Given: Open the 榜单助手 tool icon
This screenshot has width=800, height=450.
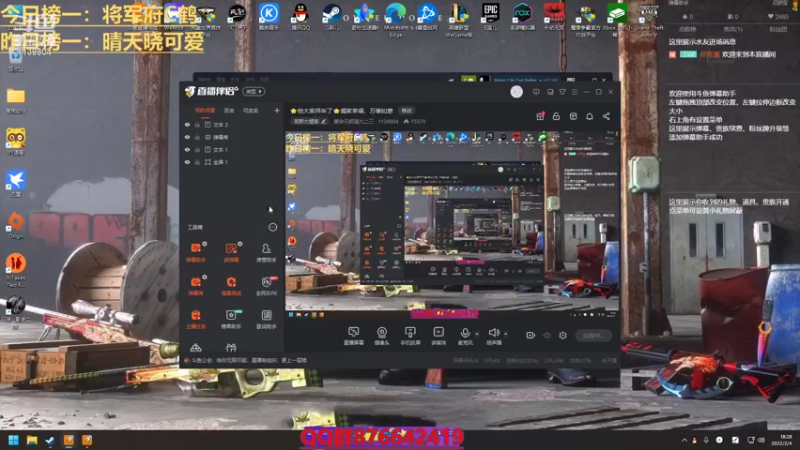Looking at the screenshot, I should (x=231, y=319).
